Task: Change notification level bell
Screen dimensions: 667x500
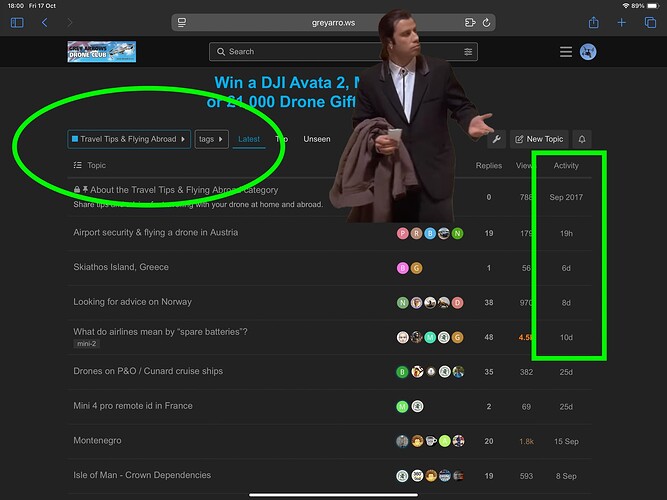Action: pos(582,139)
